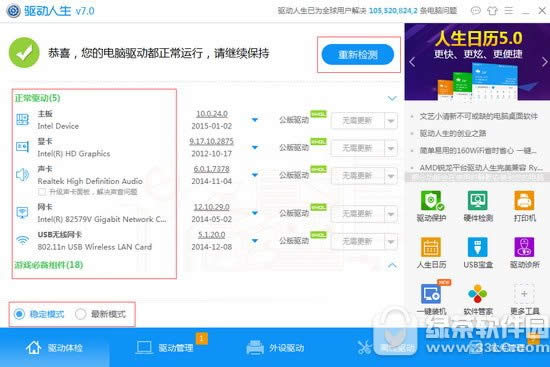Switch to 驱动管理 tab
The height and width of the screenshot is (367, 550).
165,348
